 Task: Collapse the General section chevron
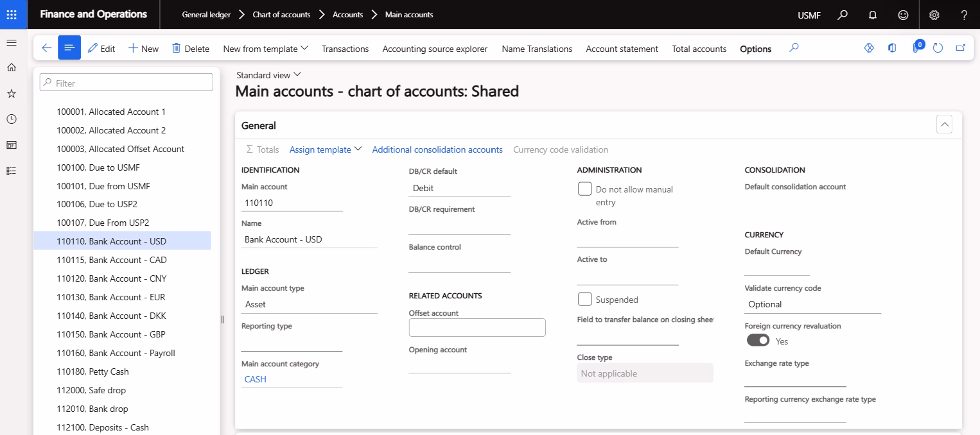coord(944,124)
